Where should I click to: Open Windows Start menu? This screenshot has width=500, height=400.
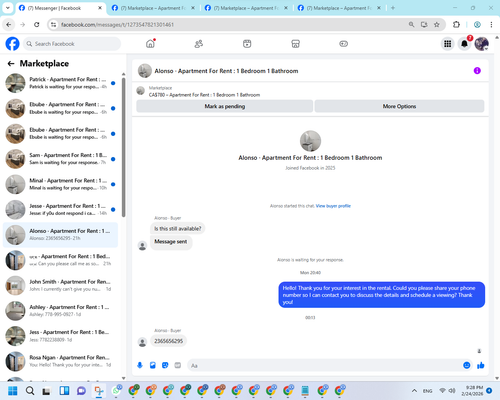(x=13, y=391)
